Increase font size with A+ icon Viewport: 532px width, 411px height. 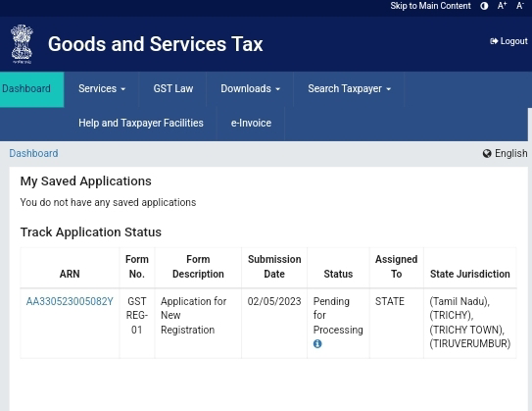503,6
